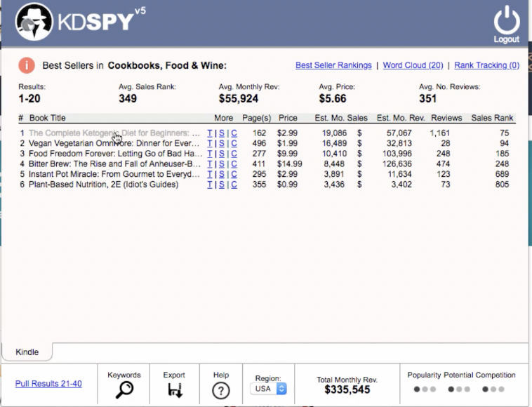Click S link for Bitter Brew row
Image resolution: width=532 pixels, height=407 pixels.
click(222, 164)
